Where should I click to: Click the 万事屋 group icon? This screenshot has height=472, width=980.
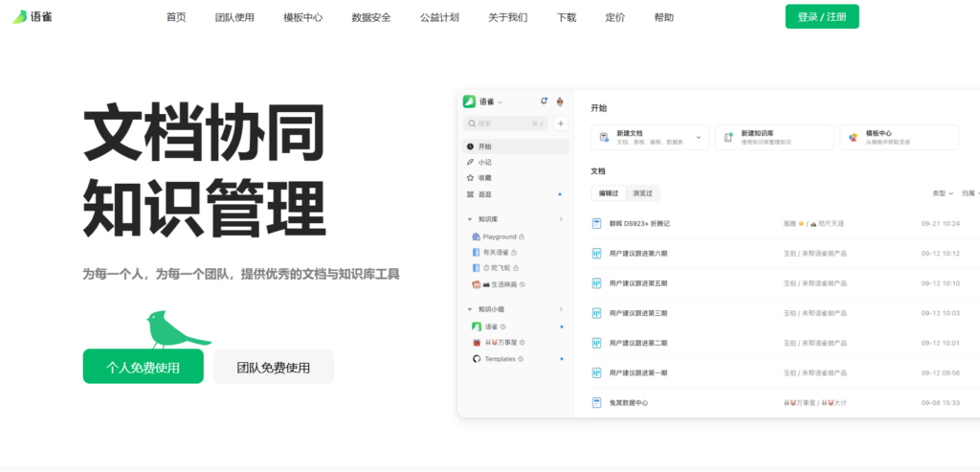pos(477,343)
